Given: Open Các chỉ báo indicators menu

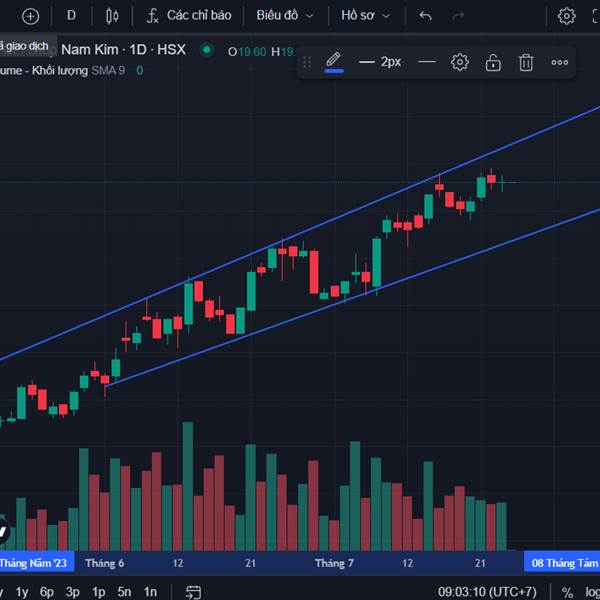Looking at the screenshot, I should click(x=189, y=16).
